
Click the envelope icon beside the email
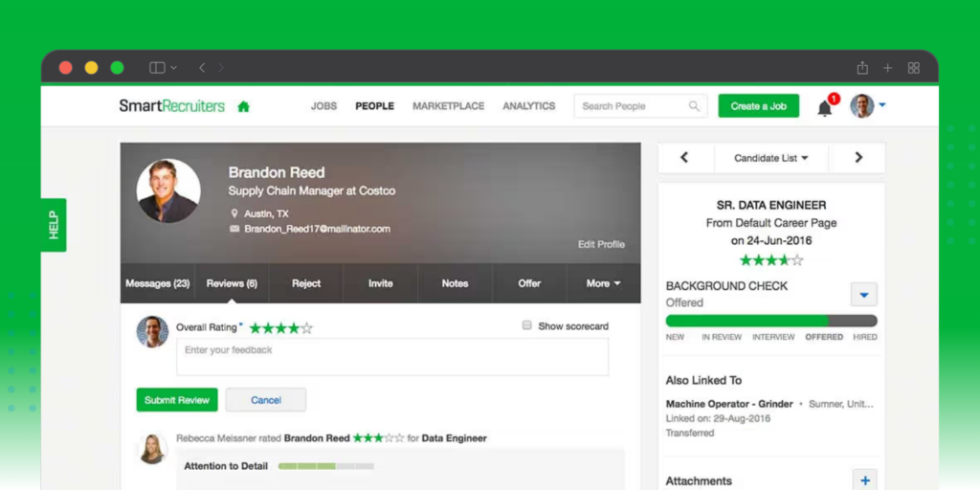tap(234, 229)
